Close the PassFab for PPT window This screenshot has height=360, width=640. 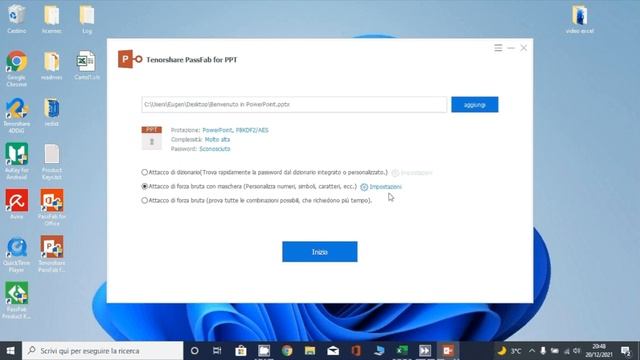[x=524, y=48]
